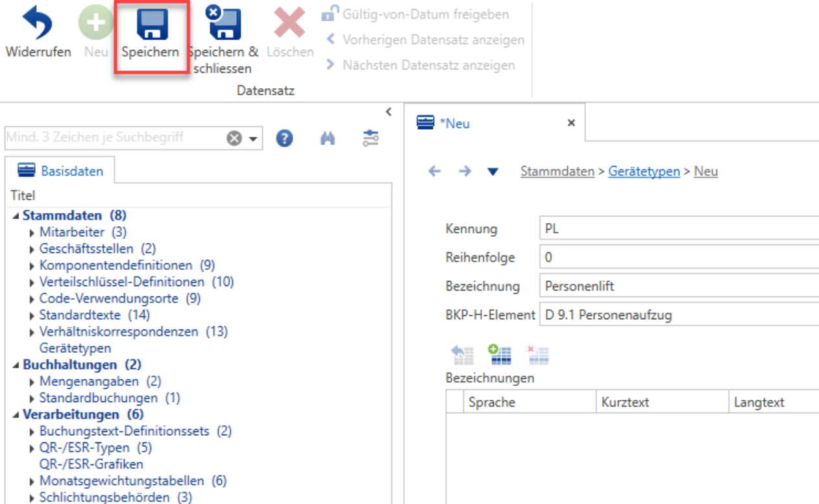
Task: Navigate back with the left arrow
Action: coord(434,171)
